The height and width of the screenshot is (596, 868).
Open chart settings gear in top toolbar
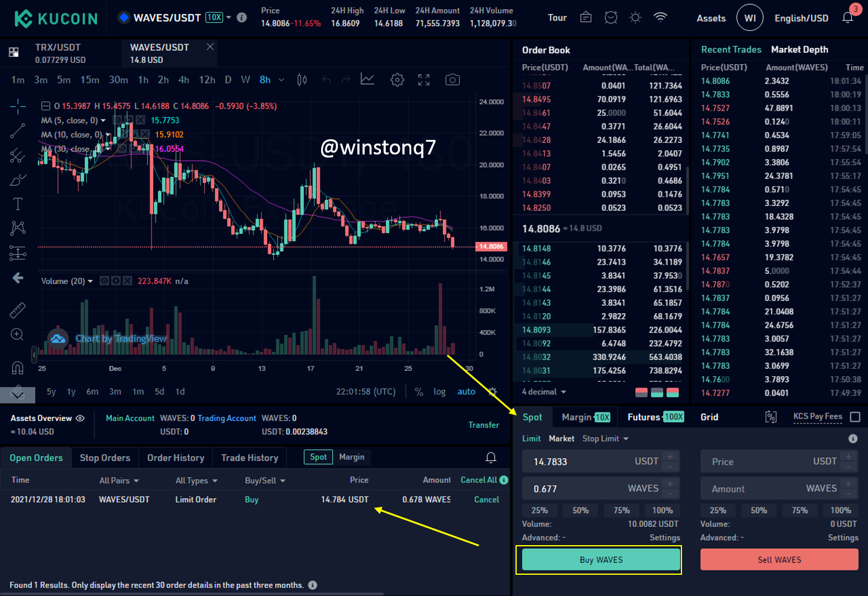point(397,80)
